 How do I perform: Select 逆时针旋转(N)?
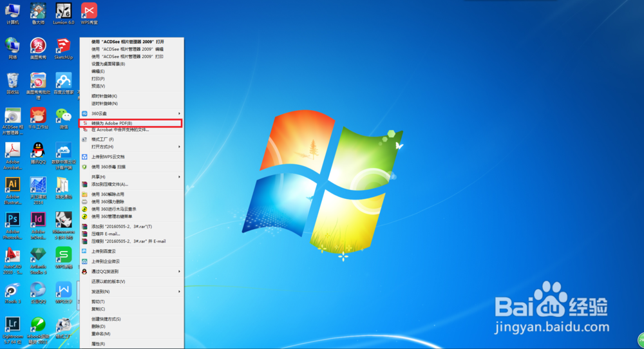(x=131, y=104)
